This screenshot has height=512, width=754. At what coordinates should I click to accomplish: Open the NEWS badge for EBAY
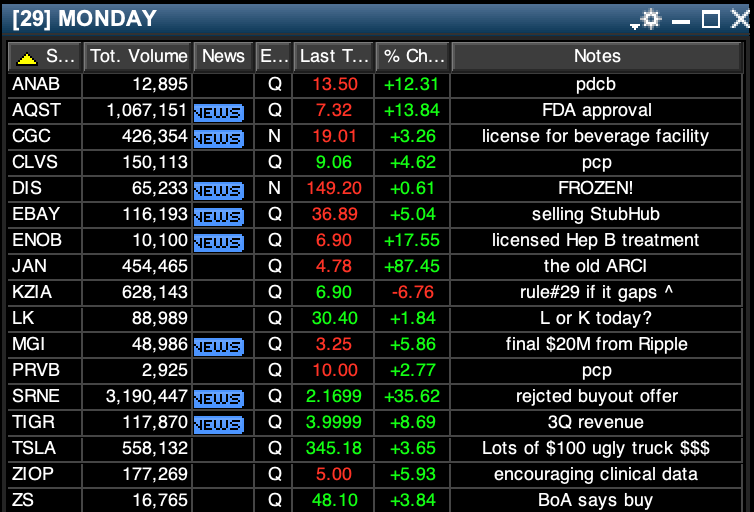click(x=219, y=216)
